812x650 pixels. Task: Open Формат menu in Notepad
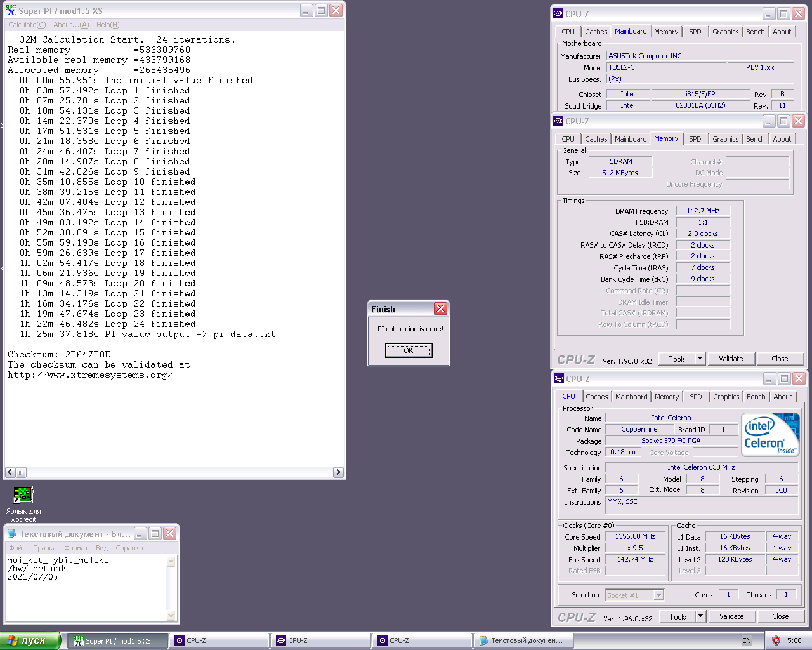point(76,548)
